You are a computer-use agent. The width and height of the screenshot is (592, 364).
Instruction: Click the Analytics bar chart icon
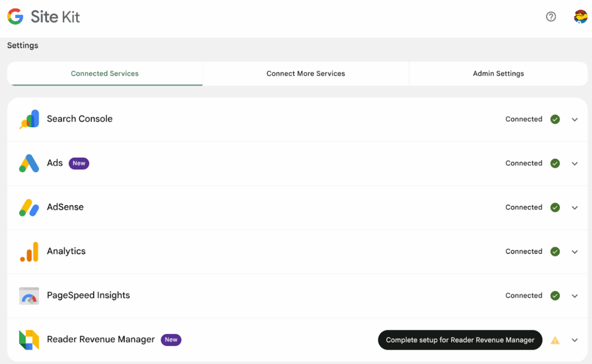[29, 251]
